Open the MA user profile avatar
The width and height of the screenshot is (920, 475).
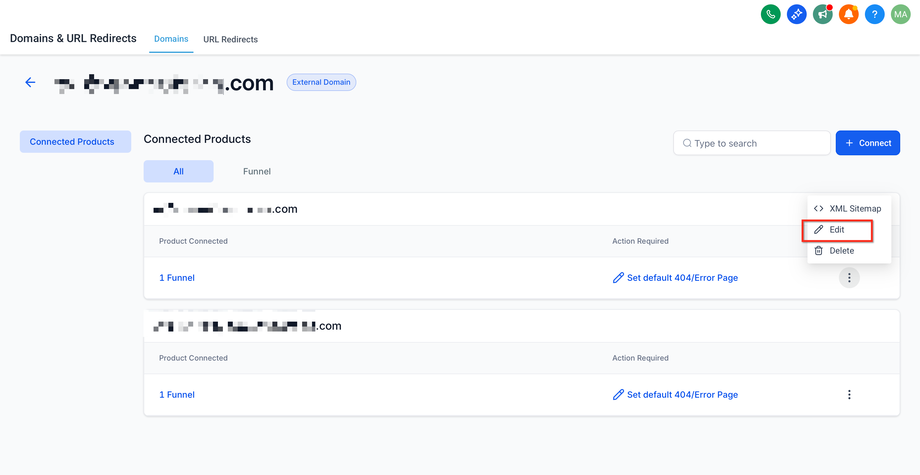coord(901,14)
